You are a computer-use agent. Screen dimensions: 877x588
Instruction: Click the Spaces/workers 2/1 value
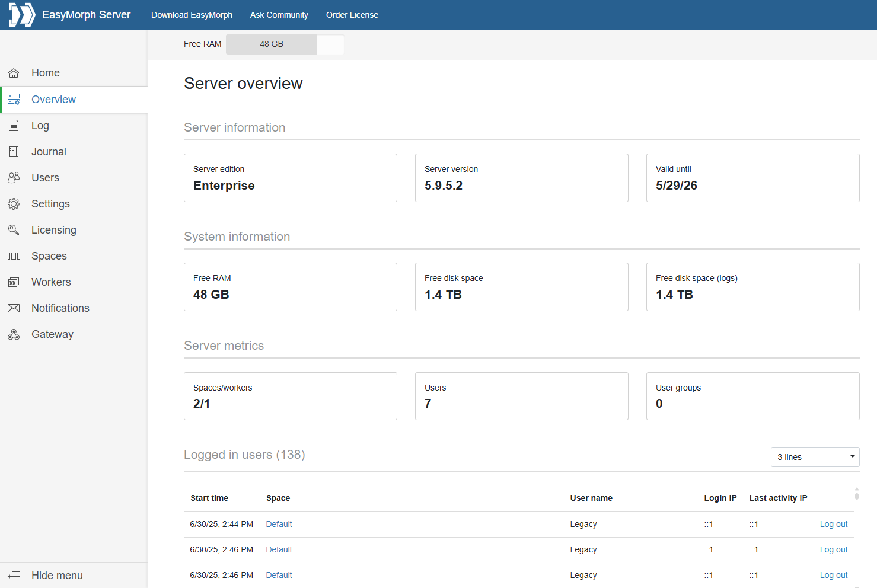[202, 404]
